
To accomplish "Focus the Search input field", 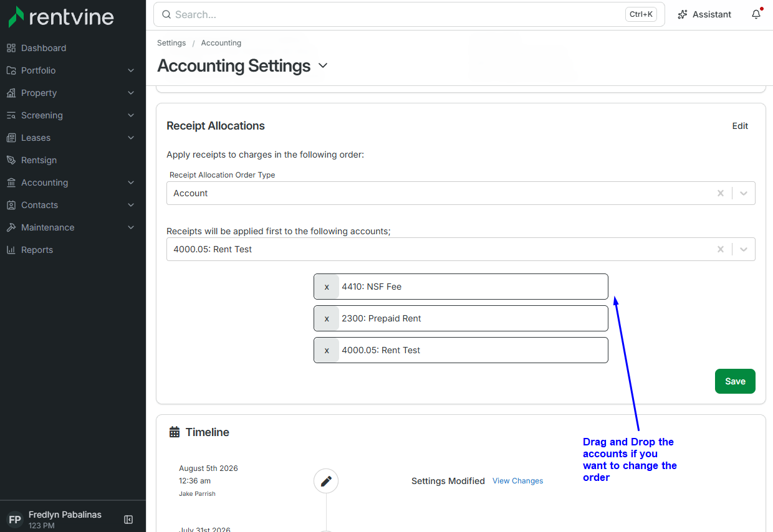I will 409,14.
